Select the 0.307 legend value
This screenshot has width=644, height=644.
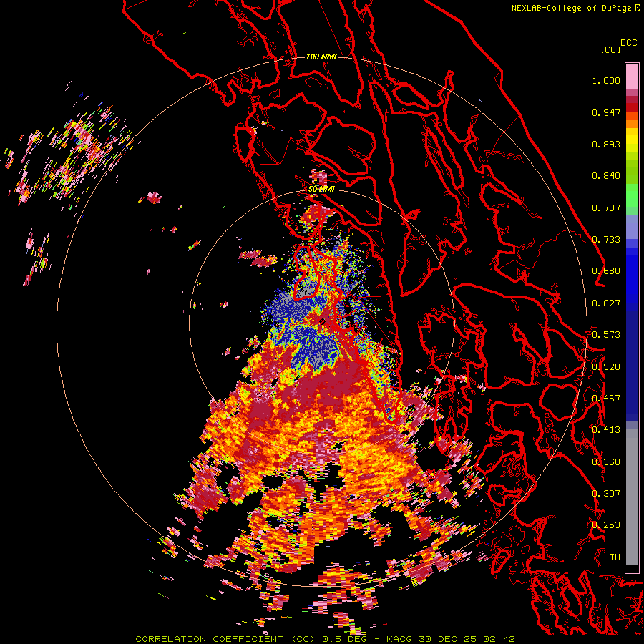606,494
